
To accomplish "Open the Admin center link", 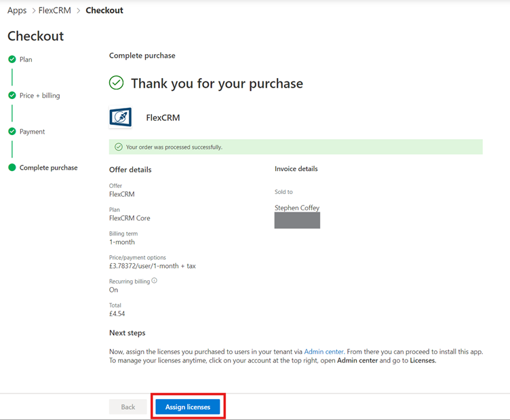I will pyautogui.click(x=323, y=351).
